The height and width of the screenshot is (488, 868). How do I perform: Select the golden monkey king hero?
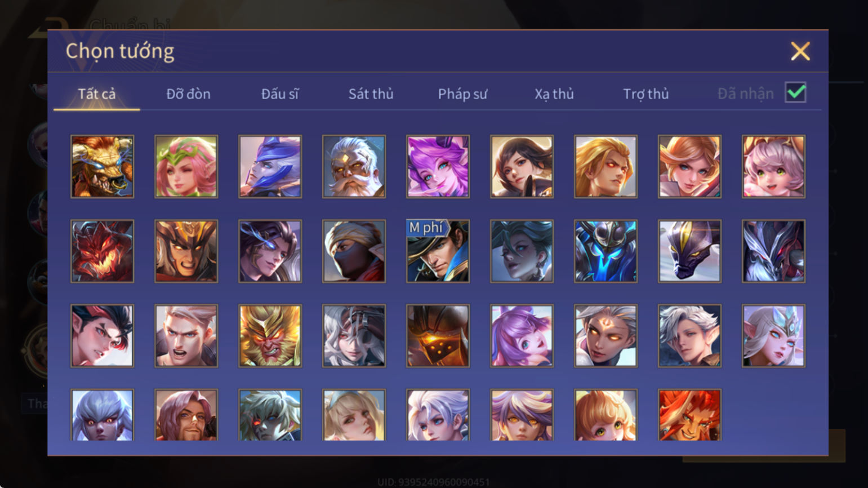click(x=270, y=336)
